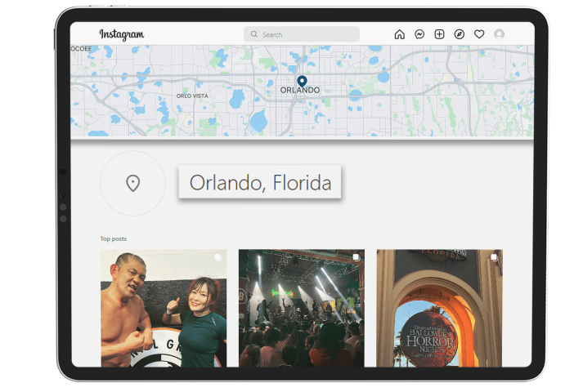Screen dimensions: 583x392
Task: Click the Top posts label
Action: point(114,238)
